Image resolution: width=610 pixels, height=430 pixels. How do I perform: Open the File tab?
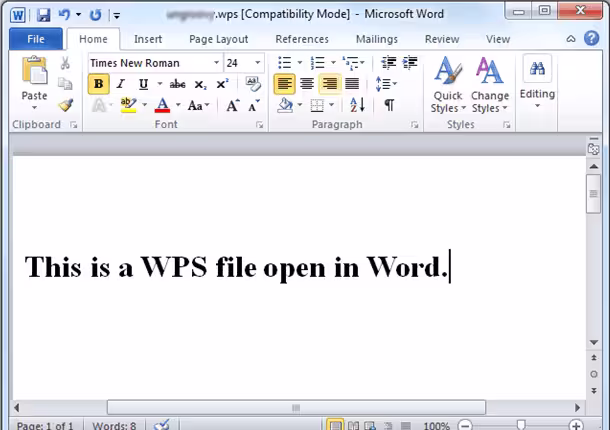point(36,39)
